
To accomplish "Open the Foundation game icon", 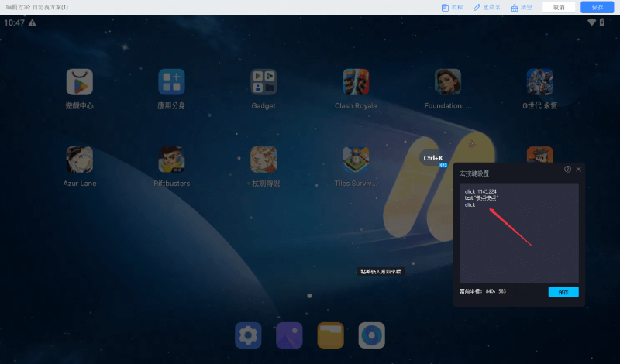I will (x=448, y=82).
